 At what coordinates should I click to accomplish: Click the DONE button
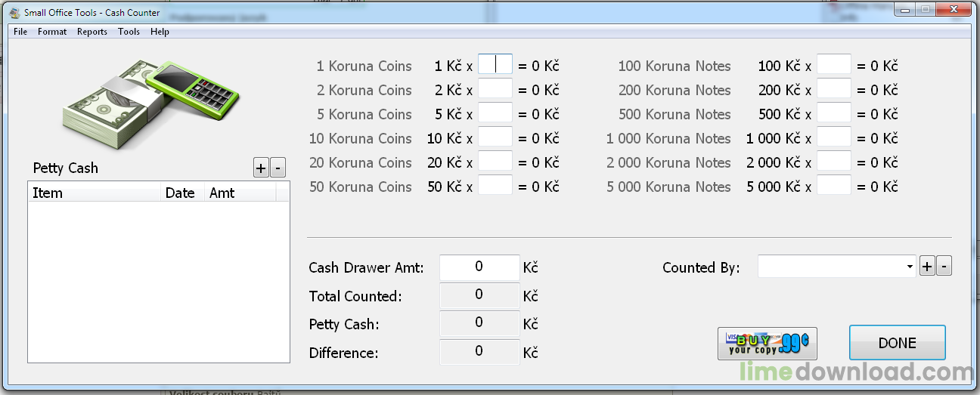point(898,343)
